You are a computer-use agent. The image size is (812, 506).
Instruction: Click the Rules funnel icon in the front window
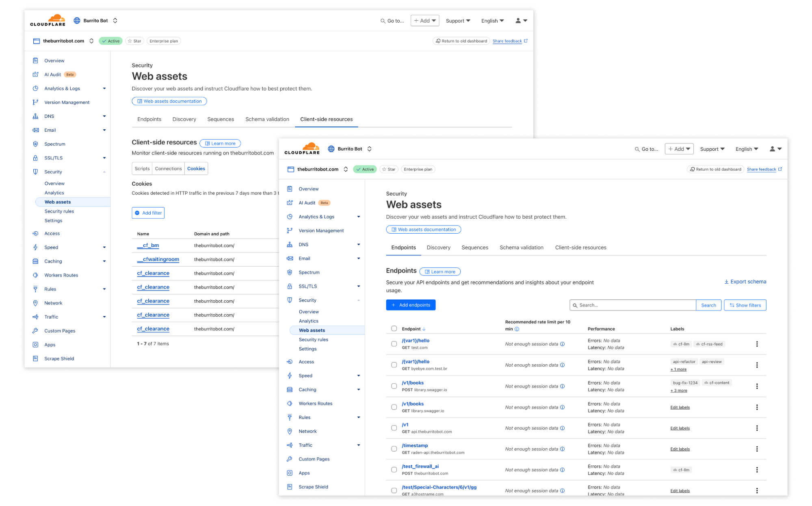290,417
